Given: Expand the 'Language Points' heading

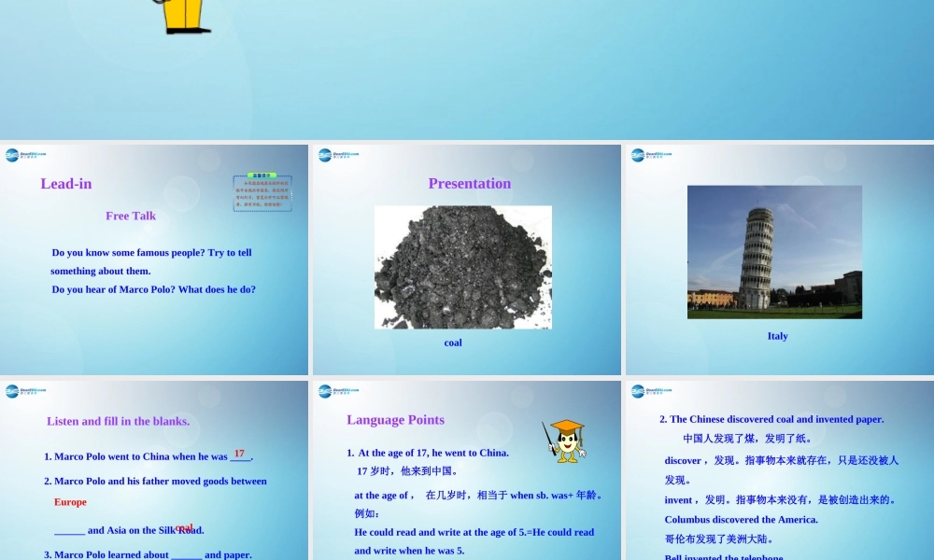Looking at the screenshot, I should [x=395, y=420].
